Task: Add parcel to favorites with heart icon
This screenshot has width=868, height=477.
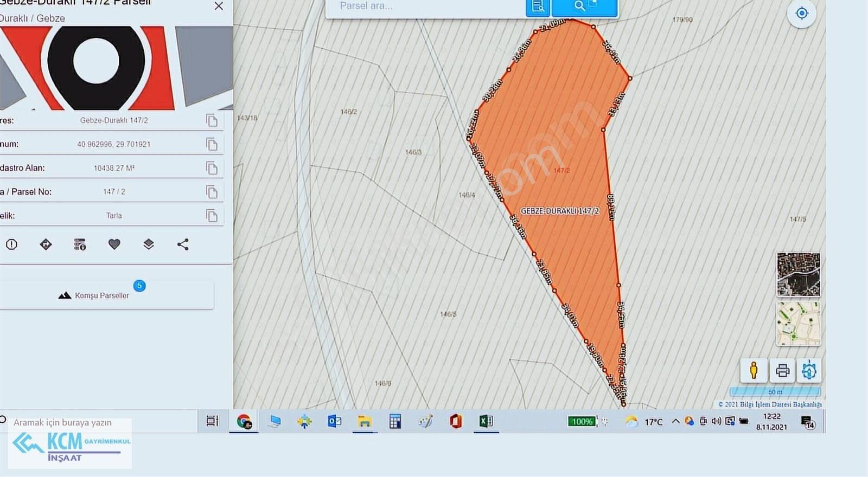Action: click(x=114, y=244)
